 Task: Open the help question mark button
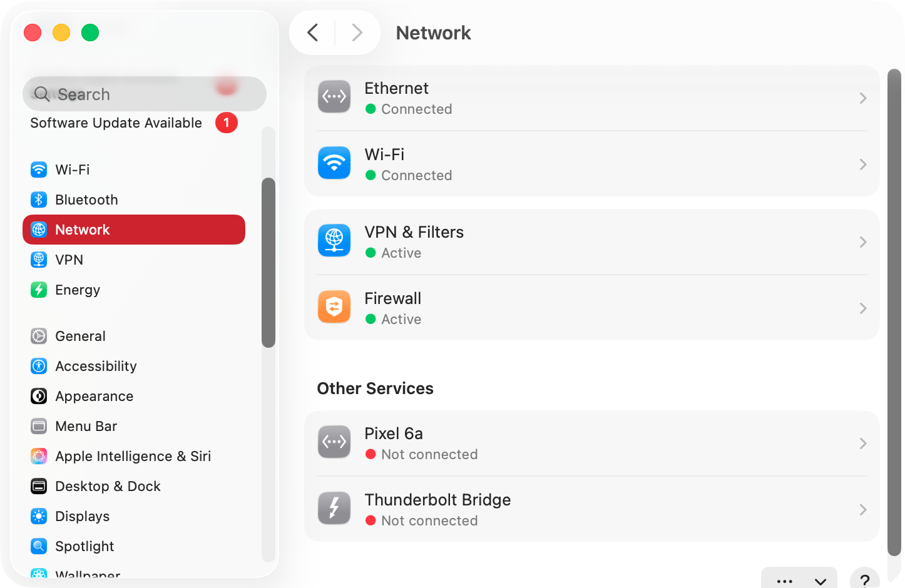[x=865, y=580]
